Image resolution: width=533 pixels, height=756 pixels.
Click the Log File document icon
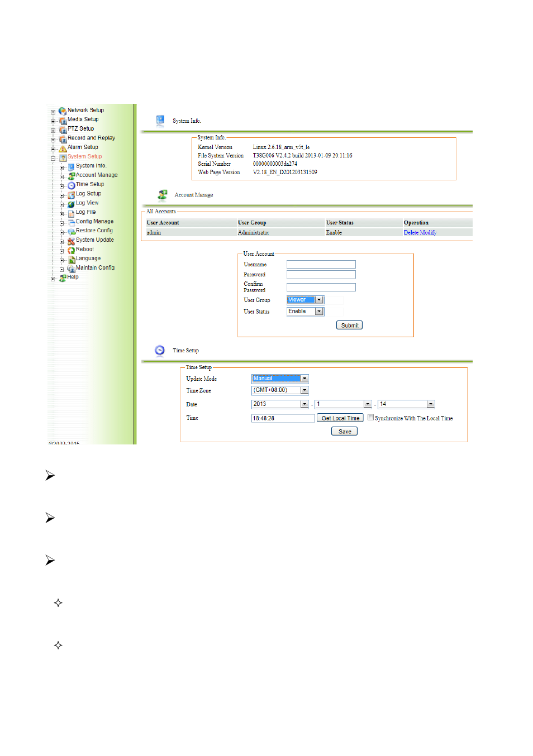(71, 213)
